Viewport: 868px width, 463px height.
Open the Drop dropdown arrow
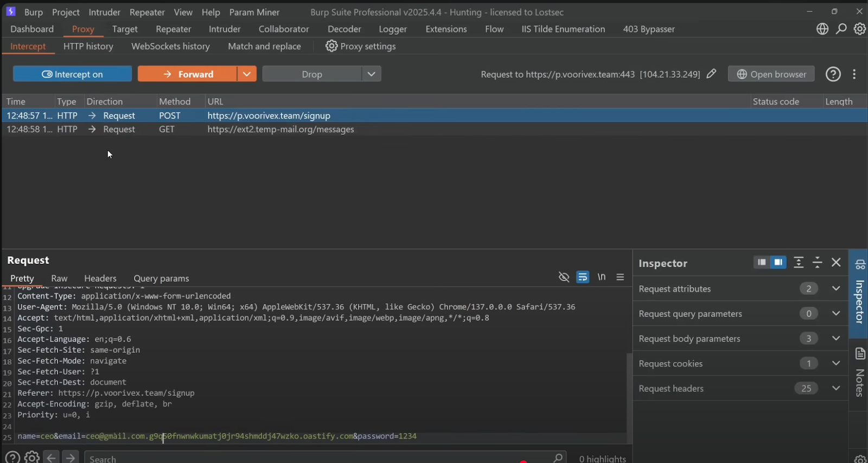[x=371, y=74]
